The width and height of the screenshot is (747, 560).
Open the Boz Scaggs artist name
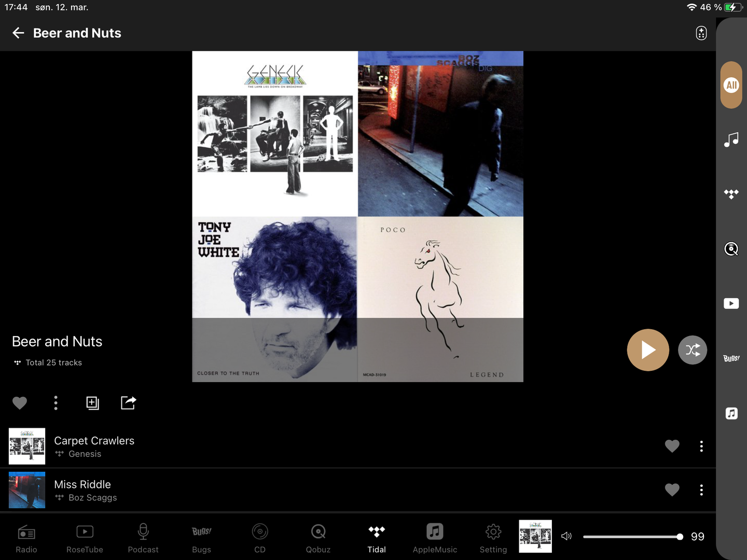pyautogui.click(x=93, y=498)
